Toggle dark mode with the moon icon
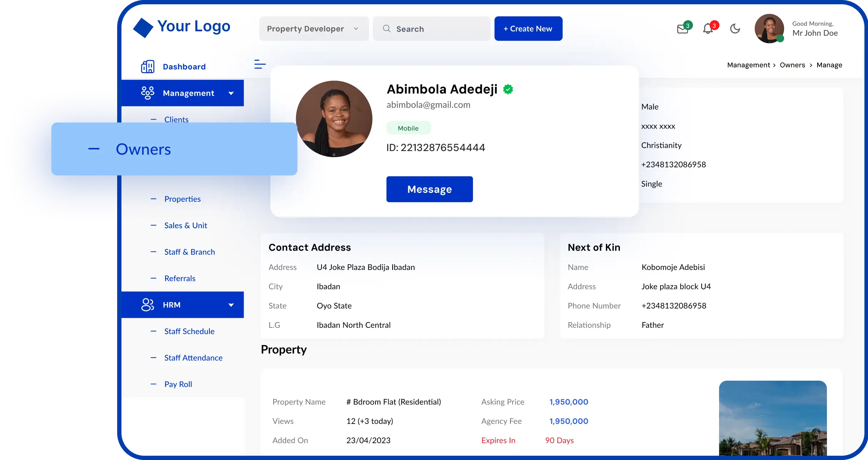The width and height of the screenshot is (868, 460). pos(735,29)
